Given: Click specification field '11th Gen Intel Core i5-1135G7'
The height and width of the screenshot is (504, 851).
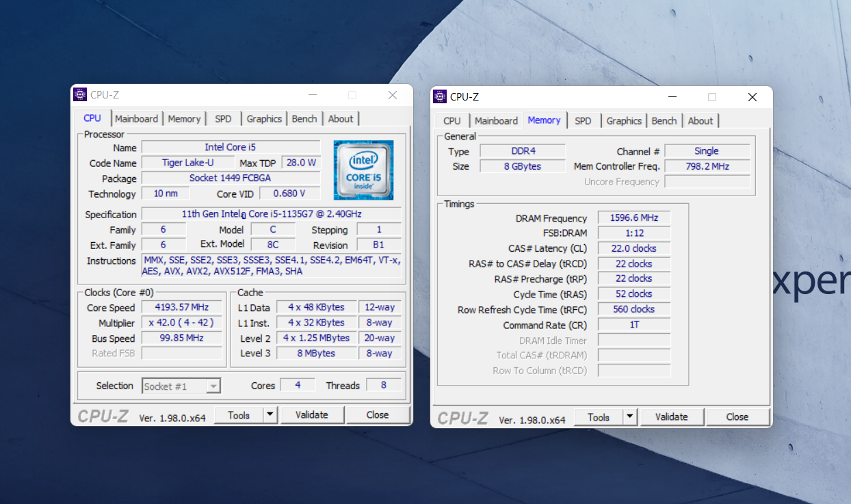Looking at the screenshot, I should 271,214.
